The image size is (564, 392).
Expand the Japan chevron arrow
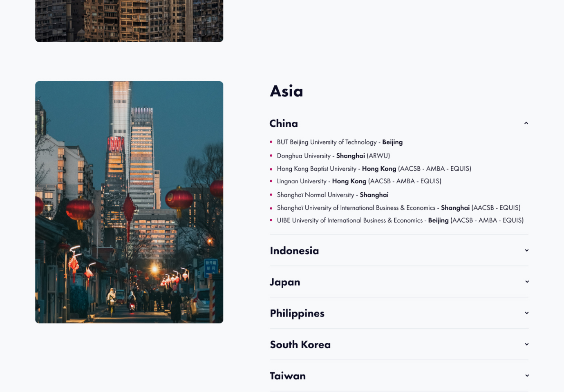click(x=526, y=282)
